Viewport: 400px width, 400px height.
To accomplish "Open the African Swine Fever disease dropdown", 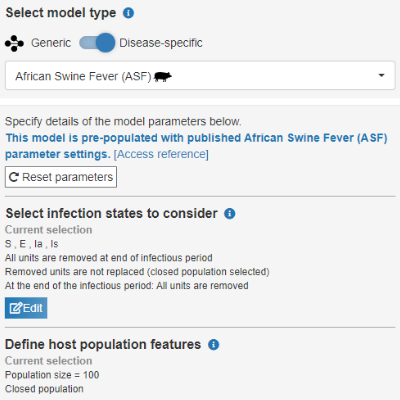I will click(x=200, y=75).
